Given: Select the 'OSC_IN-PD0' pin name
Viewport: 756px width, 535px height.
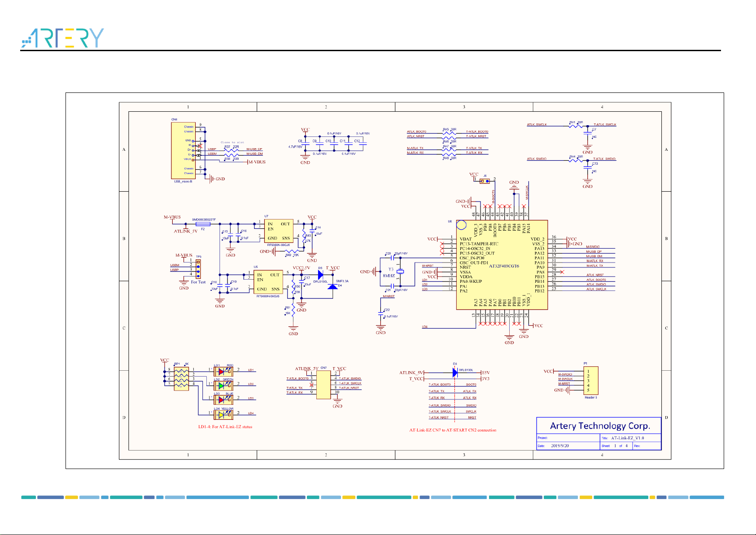Looking at the screenshot, I should [x=472, y=258].
